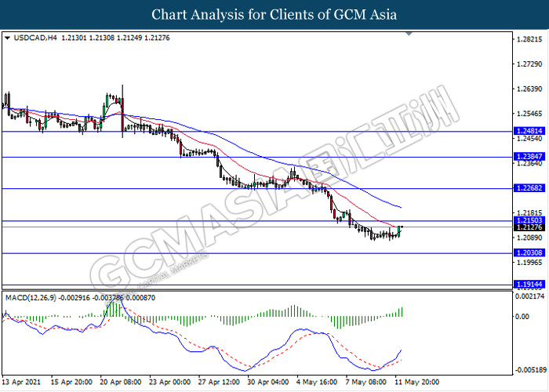Select the 1.24814 blue price level label
The image size is (549, 392).
529,131
